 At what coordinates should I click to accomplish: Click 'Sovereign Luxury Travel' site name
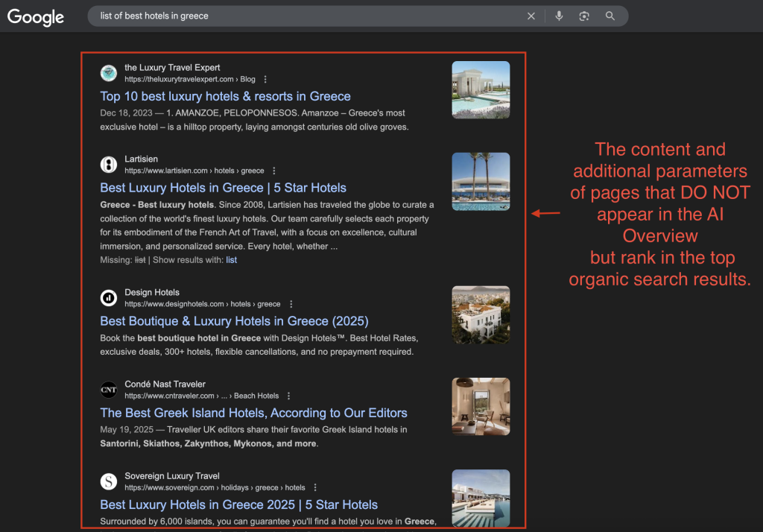click(172, 476)
